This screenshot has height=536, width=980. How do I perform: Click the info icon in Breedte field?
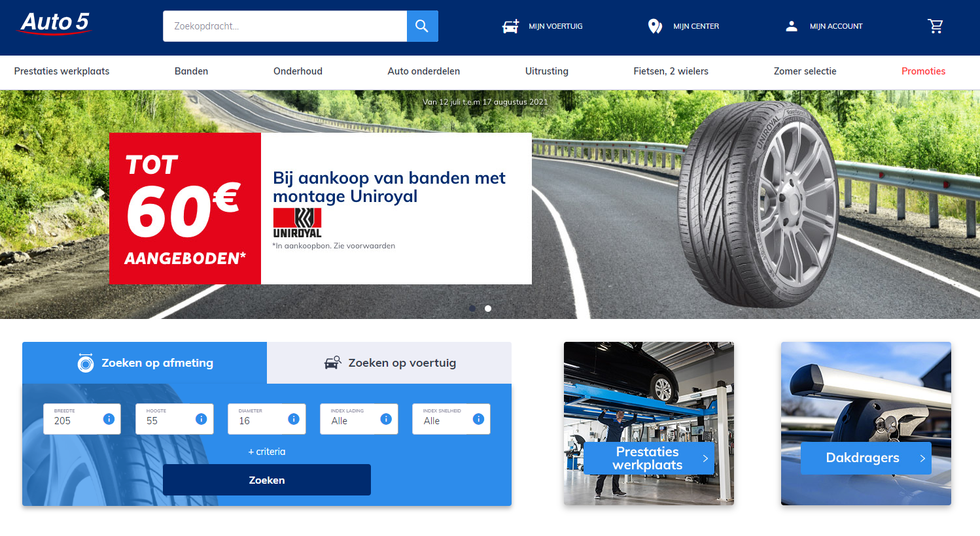109,419
